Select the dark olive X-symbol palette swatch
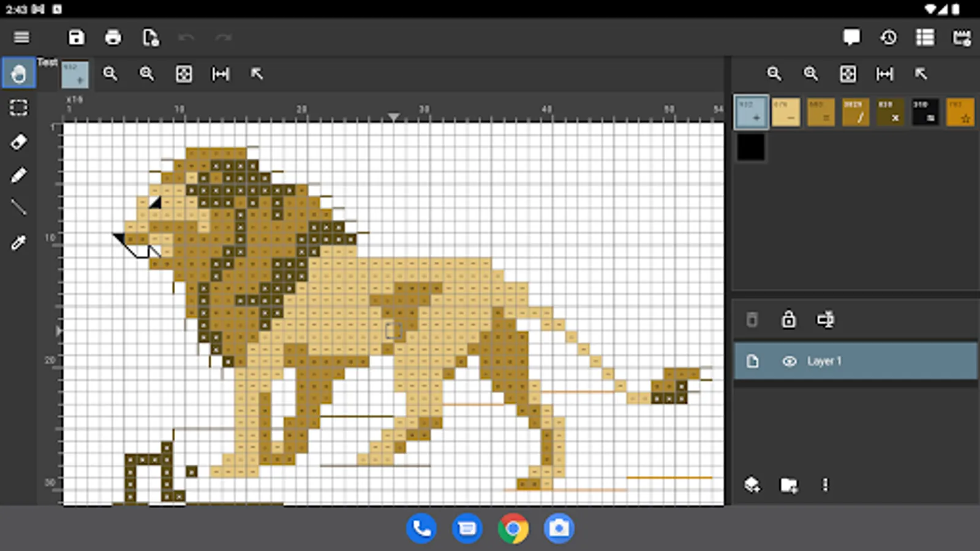 click(x=890, y=112)
